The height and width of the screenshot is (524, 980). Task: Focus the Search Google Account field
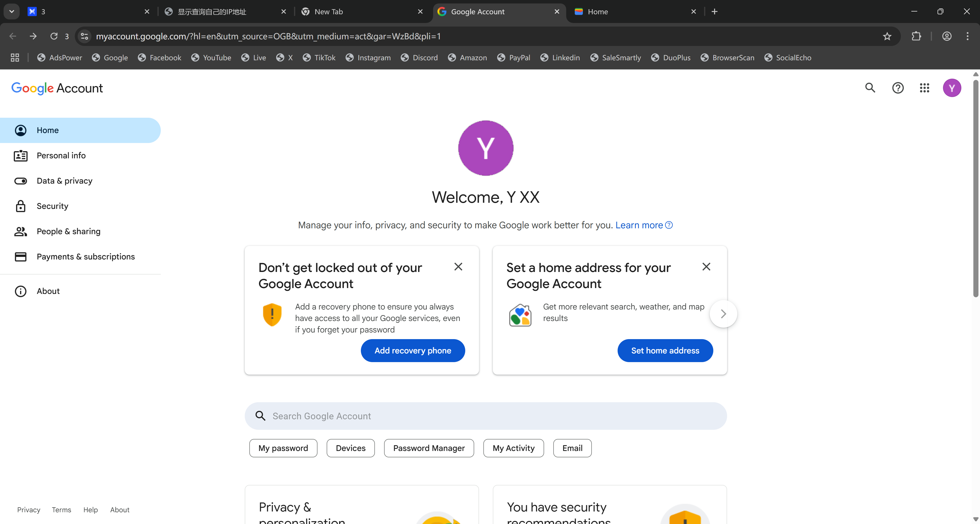485,416
